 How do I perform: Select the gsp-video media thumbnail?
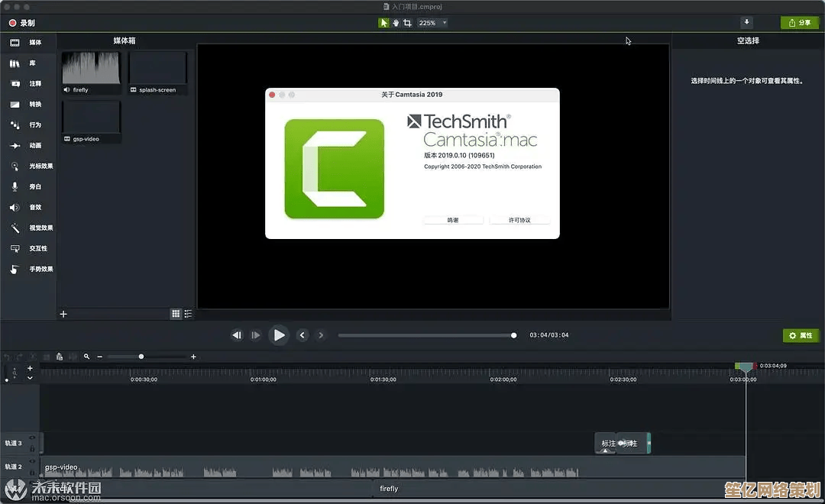[x=91, y=121]
